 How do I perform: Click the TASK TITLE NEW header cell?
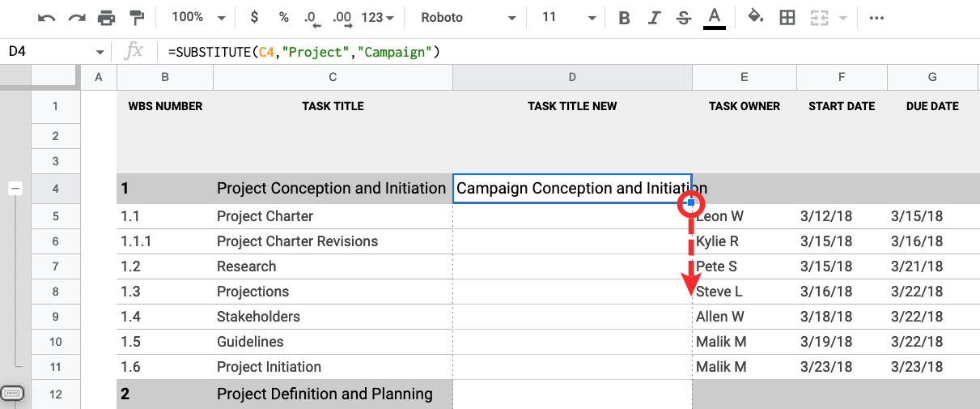pyautogui.click(x=572, y=106)
